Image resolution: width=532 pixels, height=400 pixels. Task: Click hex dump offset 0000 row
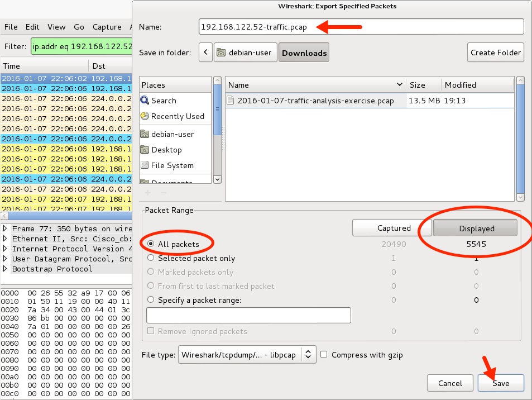(66, 293)
